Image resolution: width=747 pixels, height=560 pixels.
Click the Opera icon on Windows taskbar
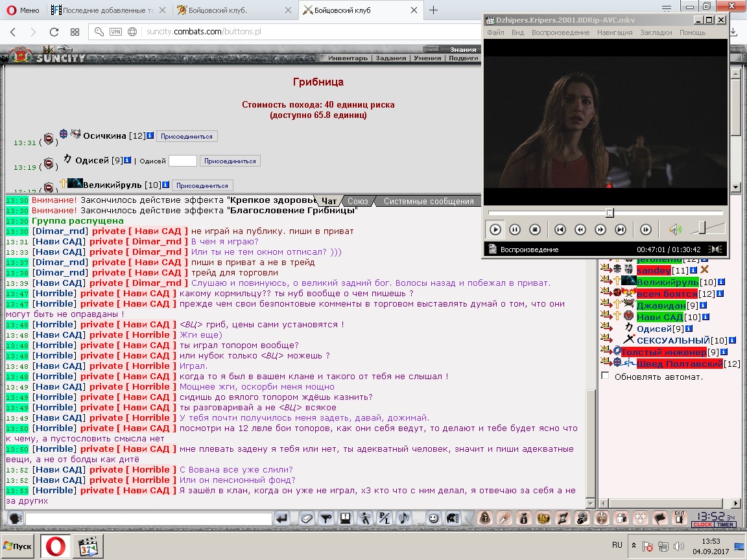[x=55, y=546]
